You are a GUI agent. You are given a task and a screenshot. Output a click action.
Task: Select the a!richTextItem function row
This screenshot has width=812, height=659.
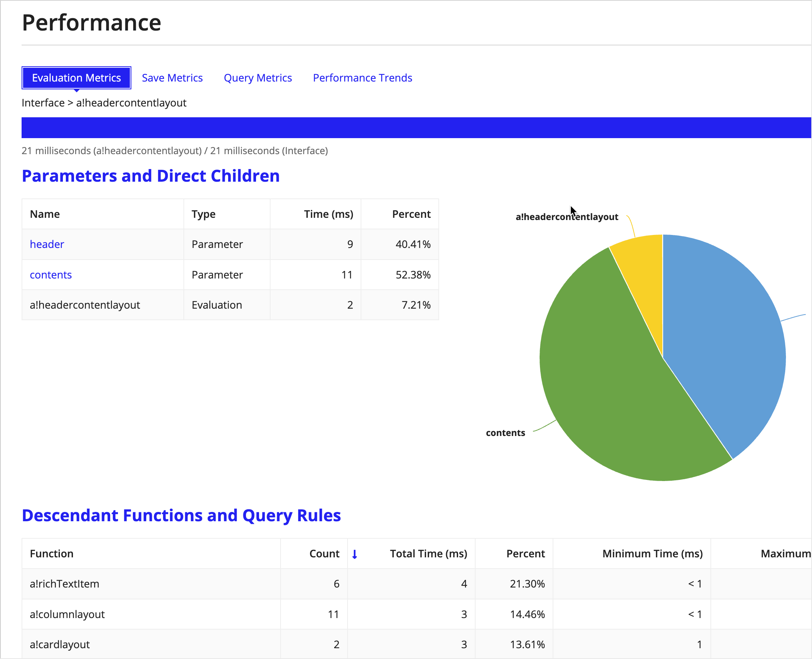pyautogui.click(x=416, y=584)
